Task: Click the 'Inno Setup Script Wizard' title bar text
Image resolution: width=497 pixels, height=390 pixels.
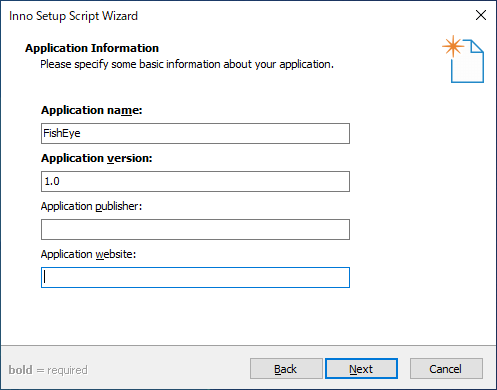Action: click(x=73, y=16)
